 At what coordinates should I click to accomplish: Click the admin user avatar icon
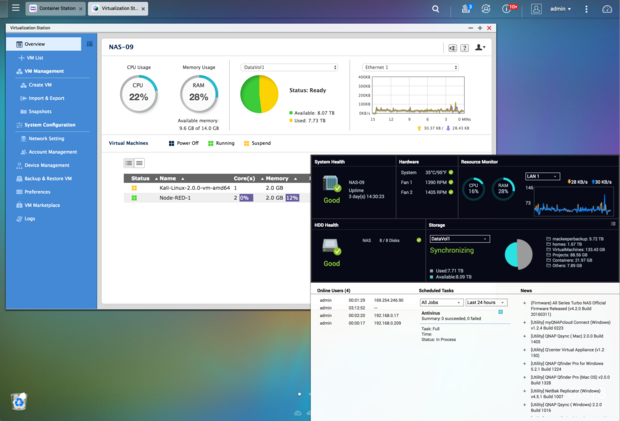pos(536,9)
